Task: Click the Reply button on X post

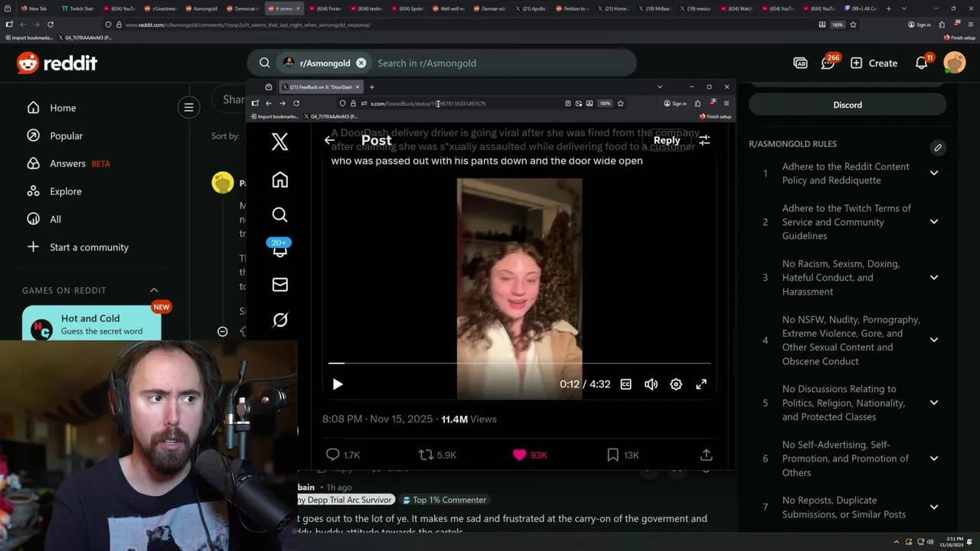Action: click(x=667, y=140)
